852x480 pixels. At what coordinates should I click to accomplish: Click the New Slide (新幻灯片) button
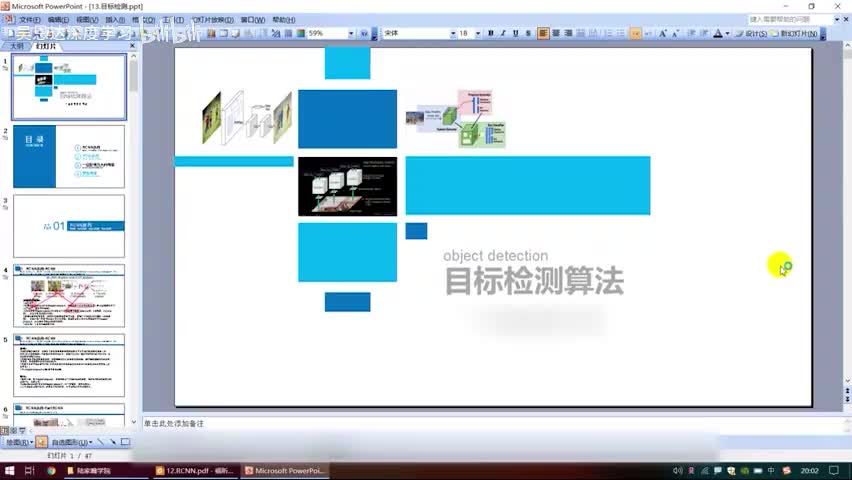coord(794,33)
